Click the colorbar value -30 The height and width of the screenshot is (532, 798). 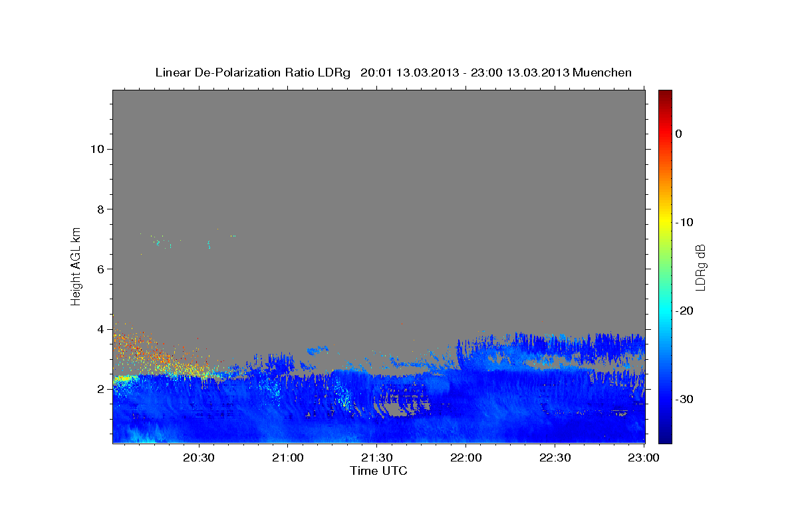pos(685,399)
